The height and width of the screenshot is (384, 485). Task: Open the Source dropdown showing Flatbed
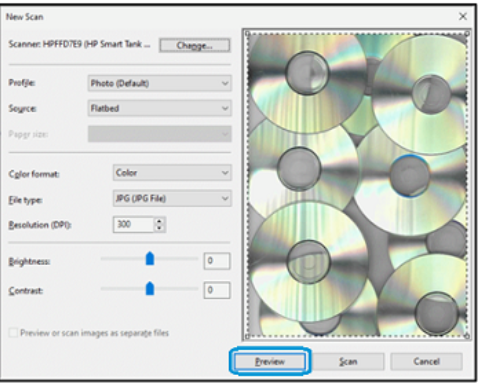pos(160,108)
